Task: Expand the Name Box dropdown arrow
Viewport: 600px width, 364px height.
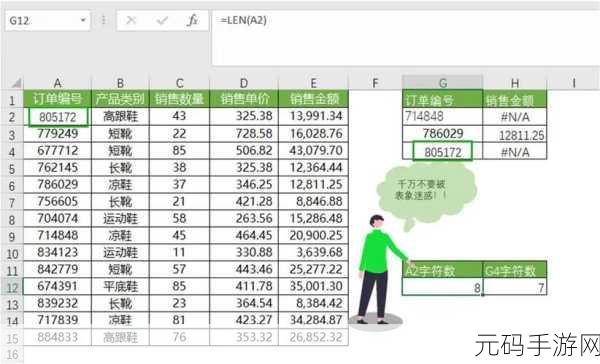Action: 83,20
